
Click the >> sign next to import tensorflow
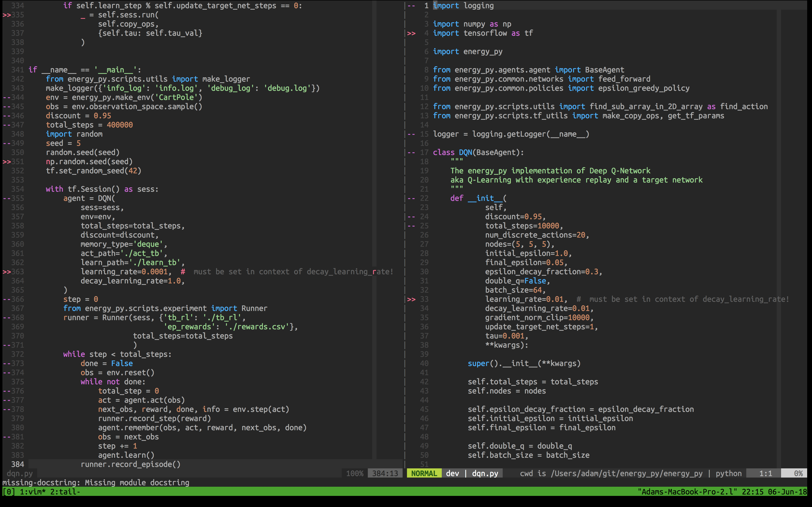click(x=411, y=33)
